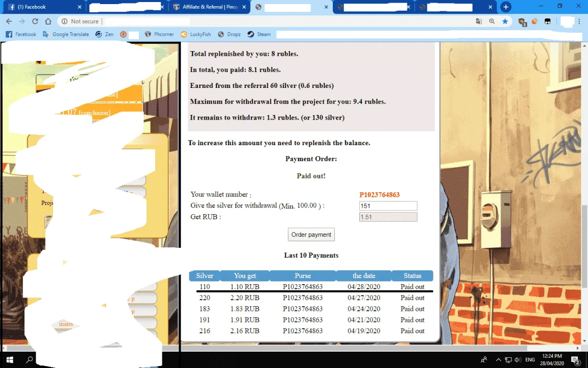Image resolution: width=588 pixels, height=368 pixels.
Task: Open the Phcorner bookmark
Action: point(159,34)
